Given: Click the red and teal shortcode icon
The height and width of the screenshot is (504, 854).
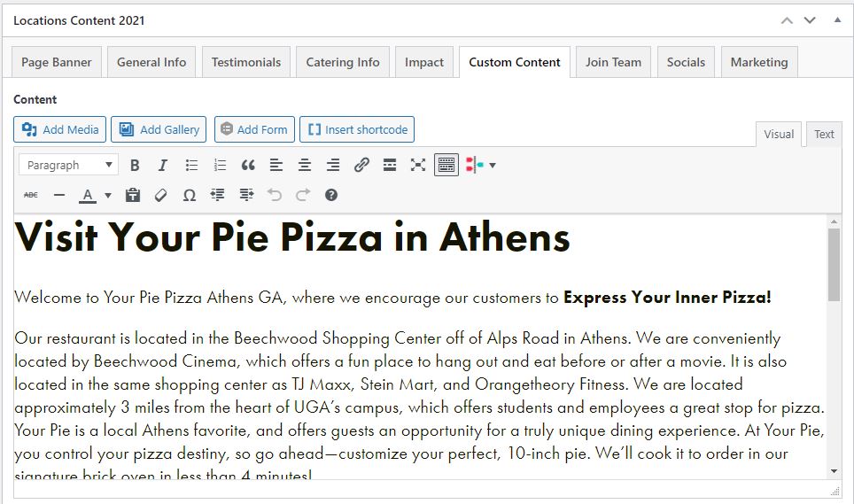Looking at the screenshot, I should pyautogui.click(x=474, y=165).
